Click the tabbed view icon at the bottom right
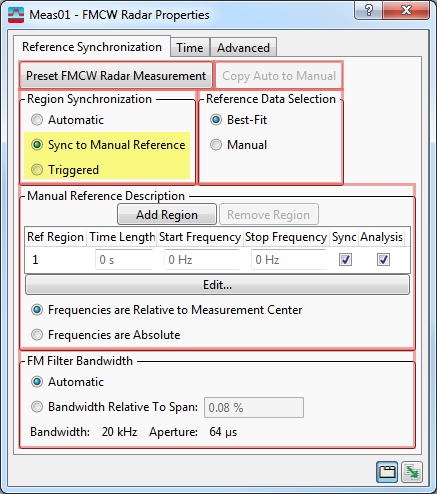Image resolution: width=437 pixels, height=494 pixels. pyautogui.click(x=387, y=472)
